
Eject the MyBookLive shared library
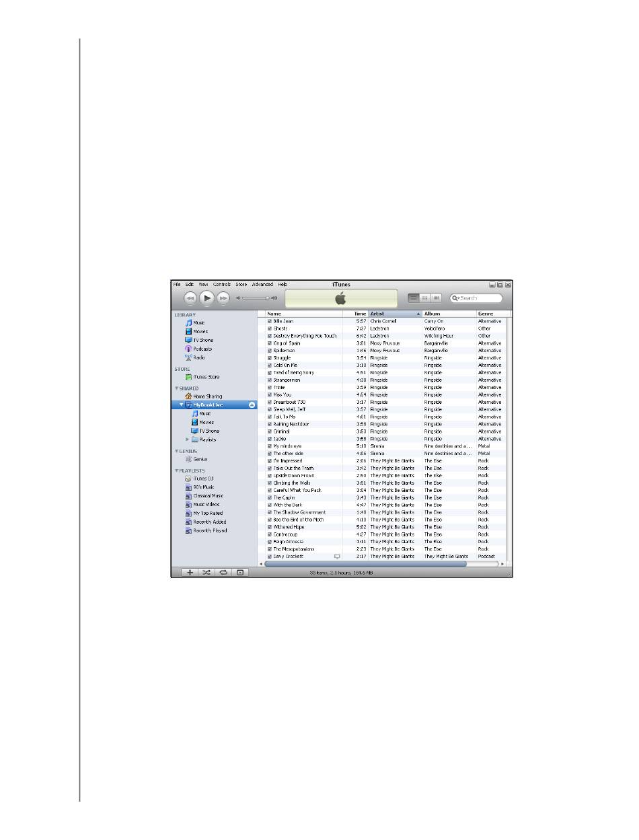point(252,405)
